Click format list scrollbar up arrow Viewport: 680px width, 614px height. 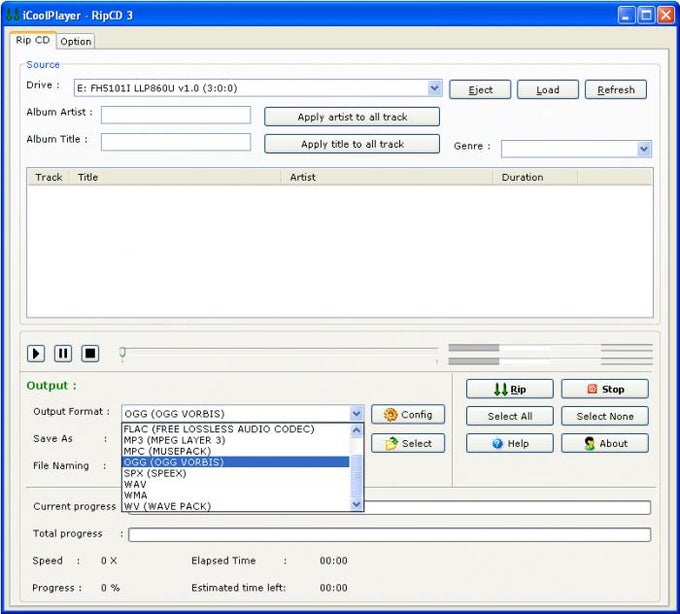[356, 430]
